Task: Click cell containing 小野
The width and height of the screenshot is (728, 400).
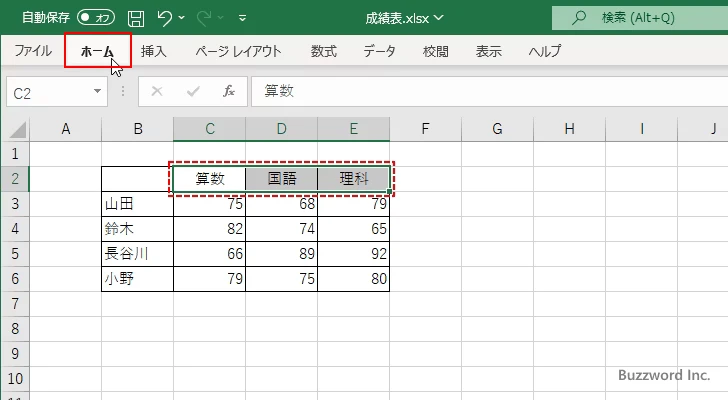Action: (137, 279)
